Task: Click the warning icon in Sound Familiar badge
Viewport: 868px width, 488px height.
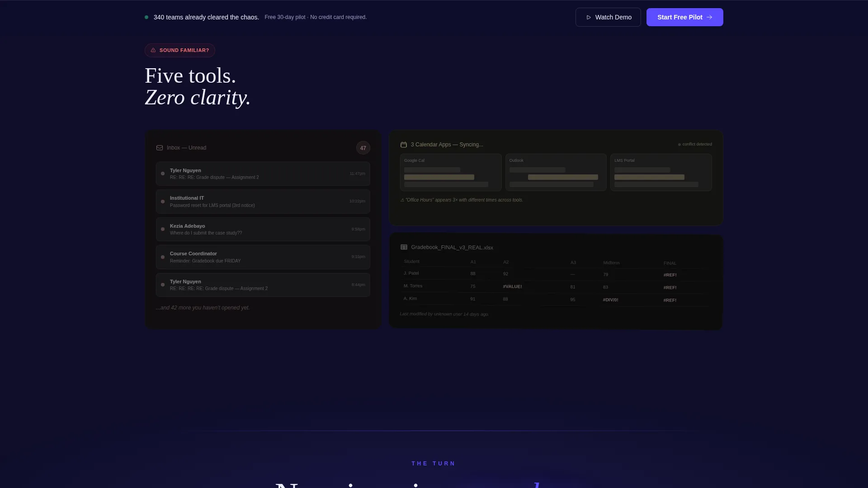Action: tap(153, 50)
